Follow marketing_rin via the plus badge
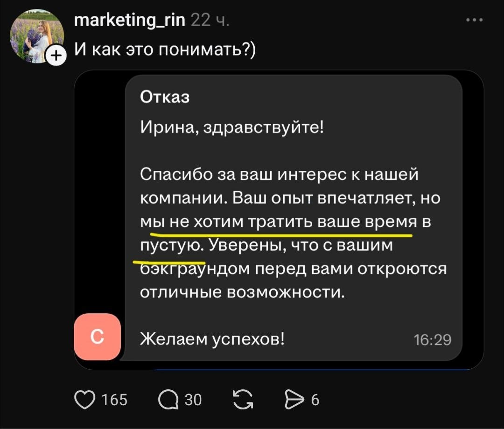The height and width of the screenshot is (429, 504). (56, 56)
